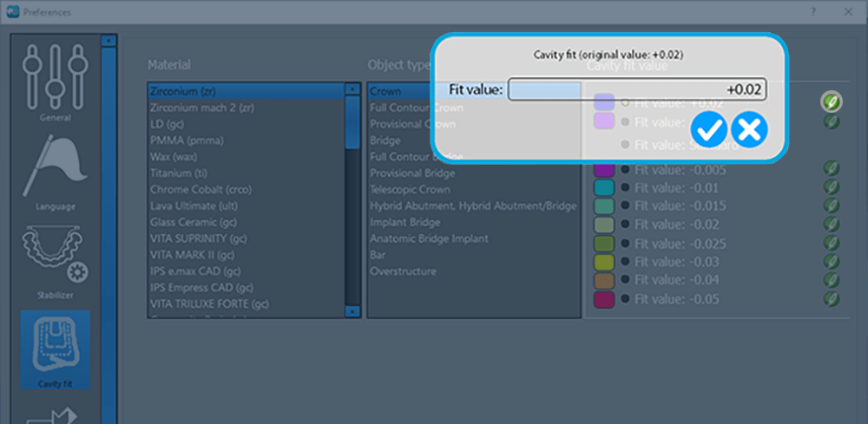Click the sidebar scrollbar up arrow
This screenshot has height=424, width=868.
pos(108,41)
